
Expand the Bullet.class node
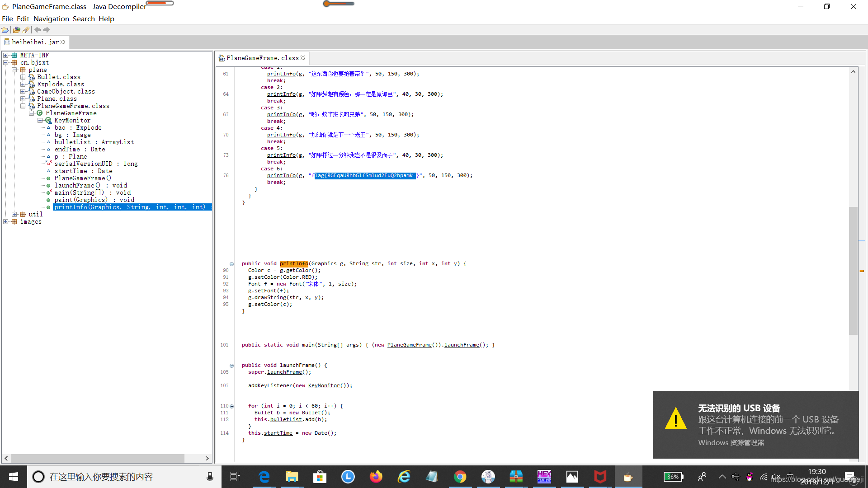23,77
